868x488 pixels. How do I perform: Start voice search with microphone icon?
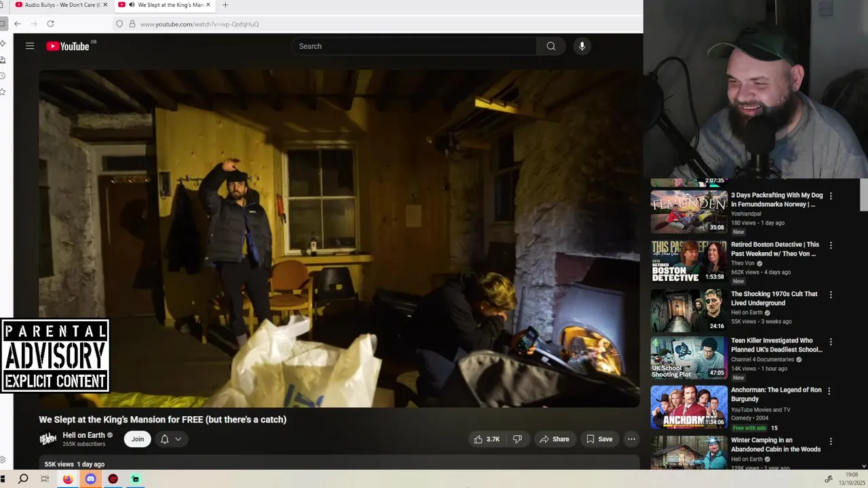tap(582, 46)
